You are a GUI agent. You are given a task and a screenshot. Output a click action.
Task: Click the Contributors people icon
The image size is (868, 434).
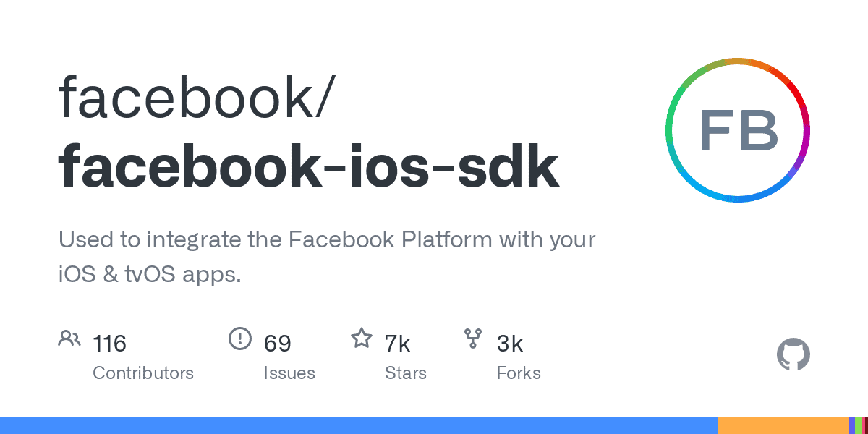69,339
